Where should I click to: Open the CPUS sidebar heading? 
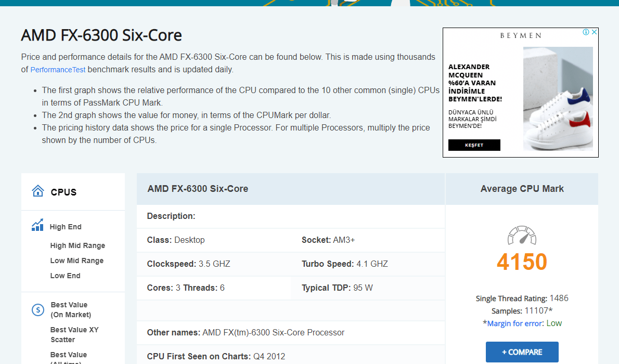[63, 192]
